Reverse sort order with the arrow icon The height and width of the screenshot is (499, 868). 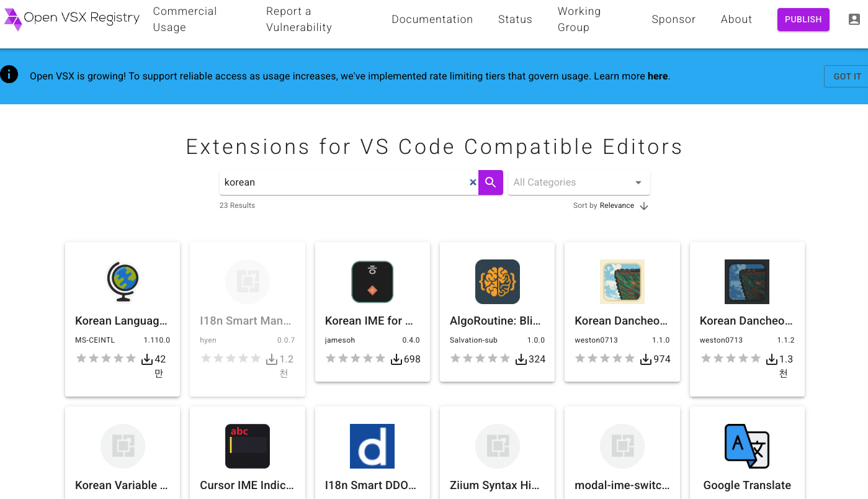tap(644, 206)
